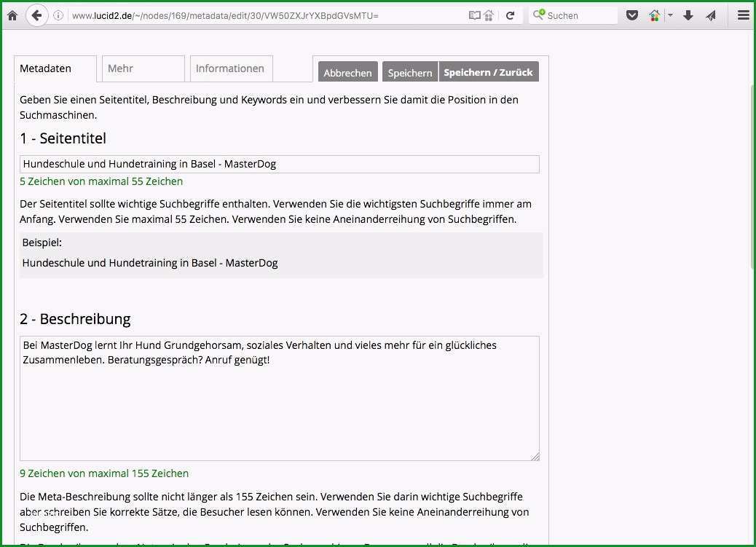The width and height of the screenshot is (756, 547).
Task: Click the paper plane send icon
Action: pyautogui.click(x=711, y=15)
